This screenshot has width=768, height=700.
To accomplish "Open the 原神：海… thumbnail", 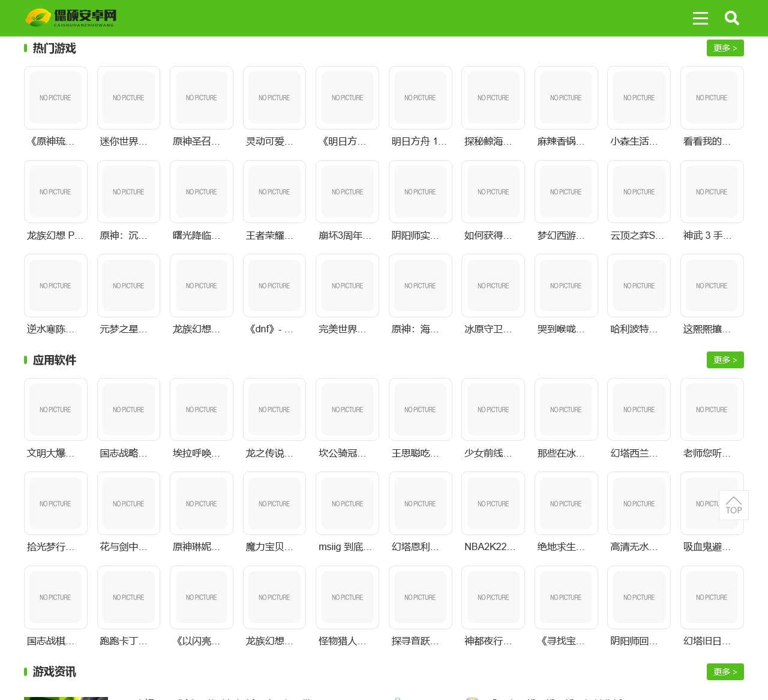I will point(420,286).
